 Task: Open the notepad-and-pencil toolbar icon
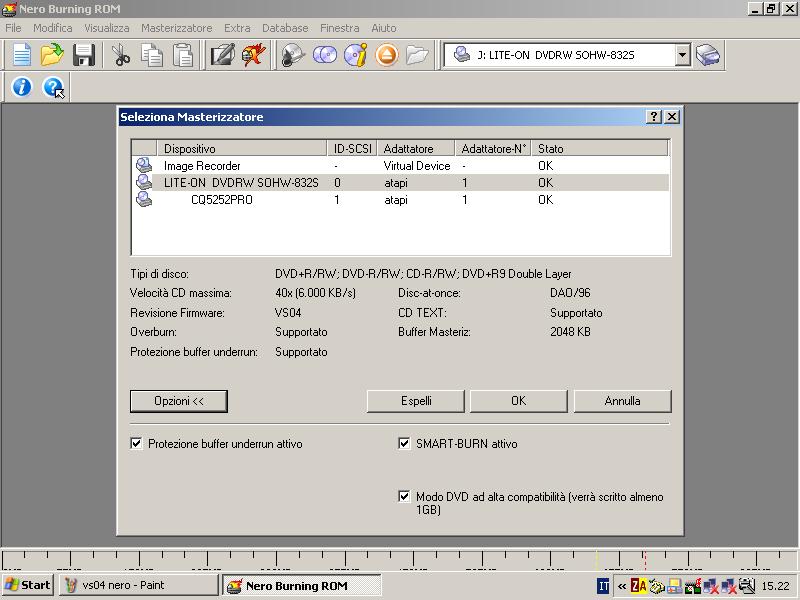[222, 55]
